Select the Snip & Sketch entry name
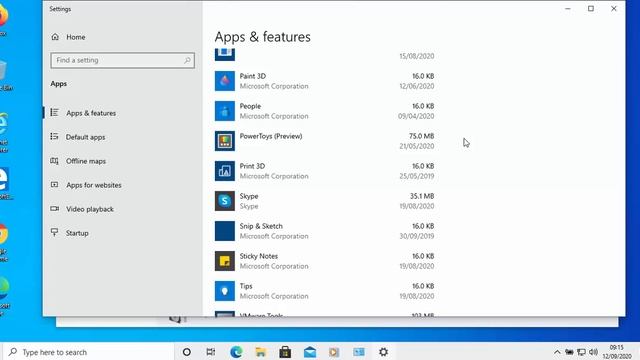This screenshot has height=360, width=640. pos(261,226)
